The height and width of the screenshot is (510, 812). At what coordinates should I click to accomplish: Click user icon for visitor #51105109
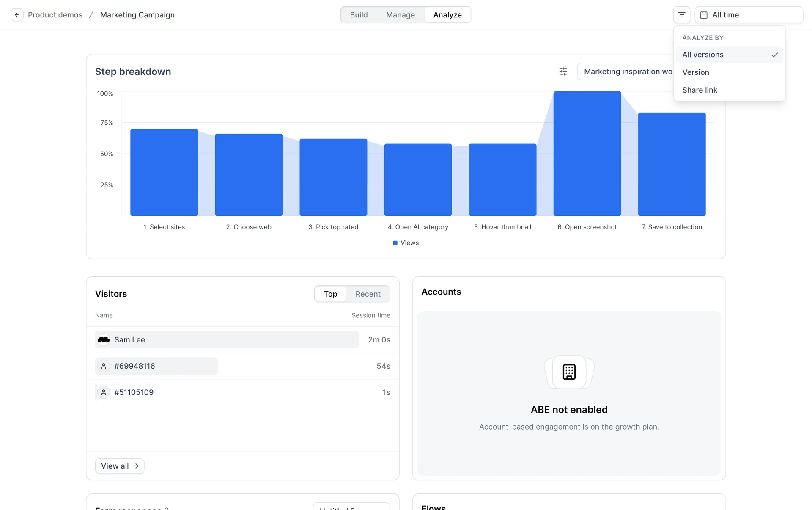(104, 392)
